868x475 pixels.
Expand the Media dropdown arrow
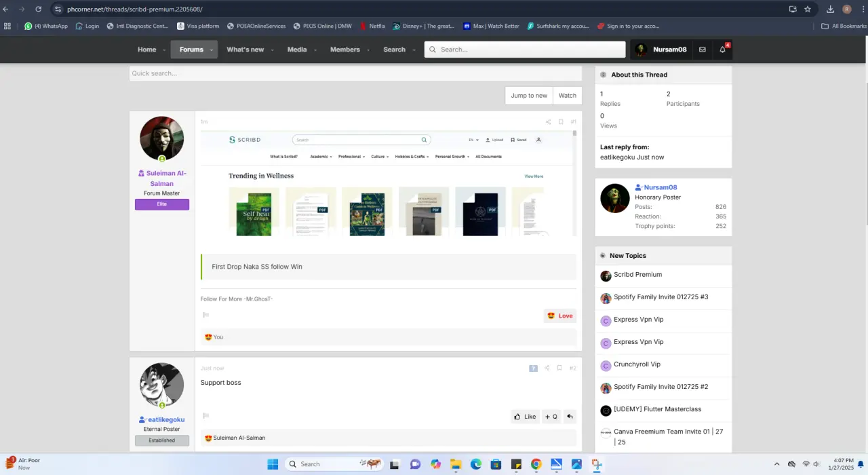pos(315,50)
